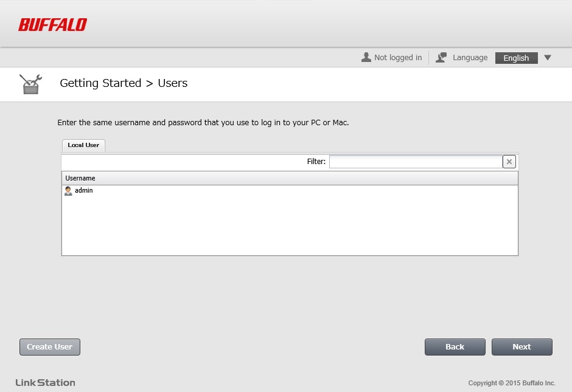
Task: Click the "Not logged in" status text
Action: [397, 58]
